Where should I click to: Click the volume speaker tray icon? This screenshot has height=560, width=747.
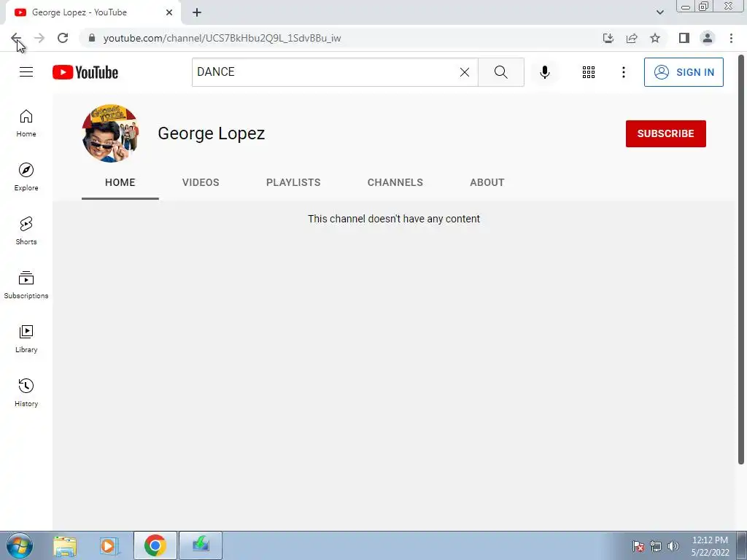click(x=673, y=546)
